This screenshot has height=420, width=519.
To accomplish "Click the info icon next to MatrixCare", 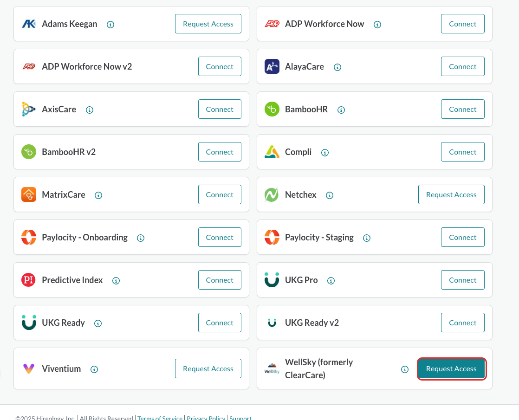I will (x=98, y=195).
